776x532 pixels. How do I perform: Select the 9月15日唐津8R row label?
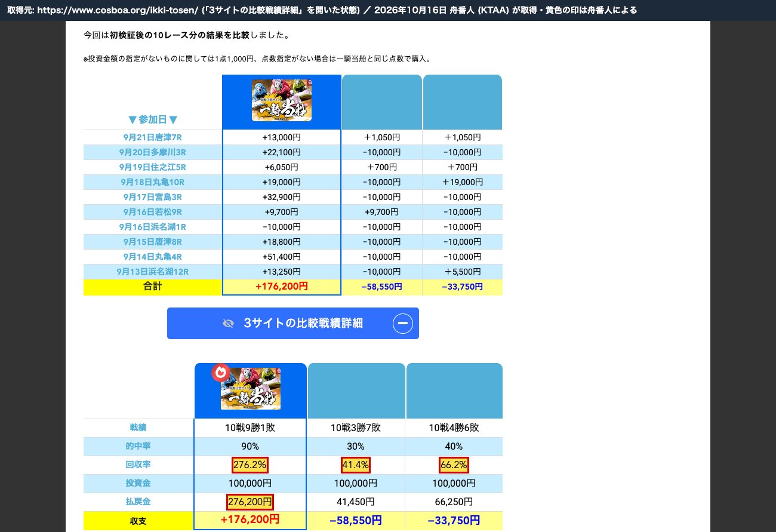153,242
